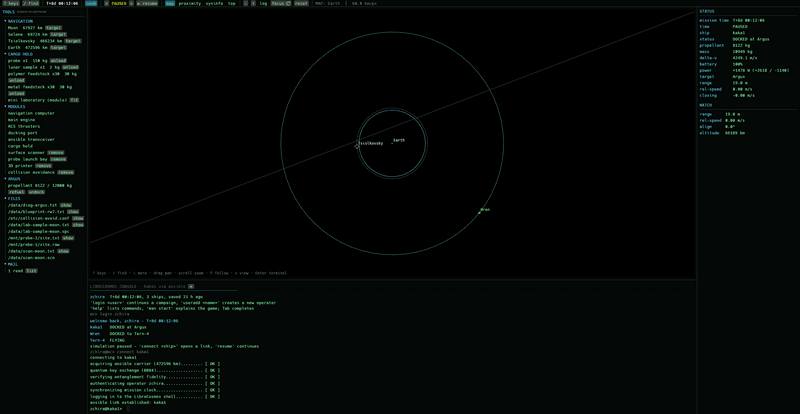Switch to the 'top' view tab
Screen dimensions: 800x414
coord(232,3)
